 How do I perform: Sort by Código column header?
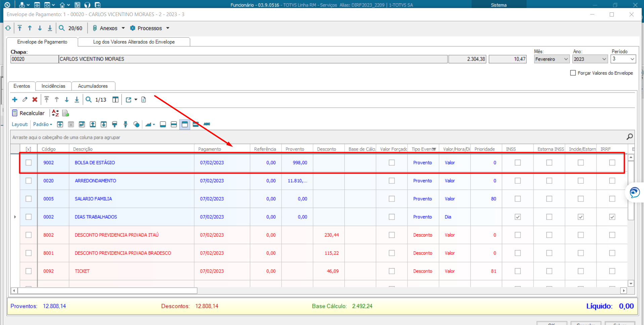point(53,149)
